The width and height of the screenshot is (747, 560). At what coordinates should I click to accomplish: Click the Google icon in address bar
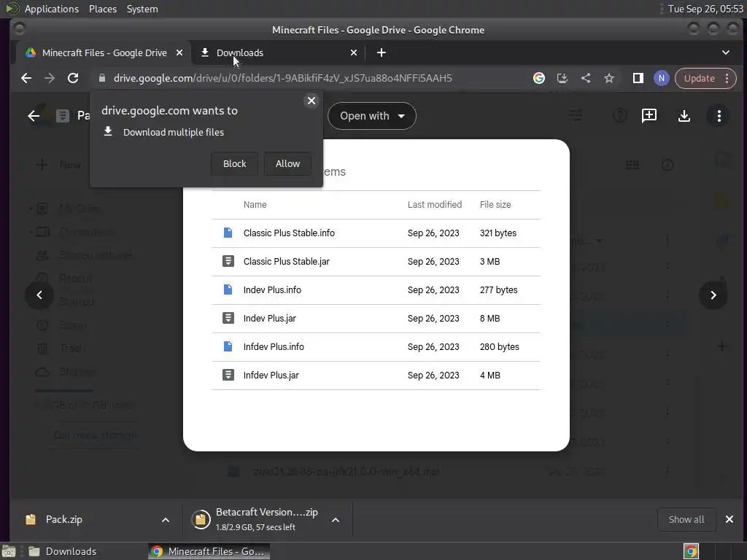[x=539, y=78]
